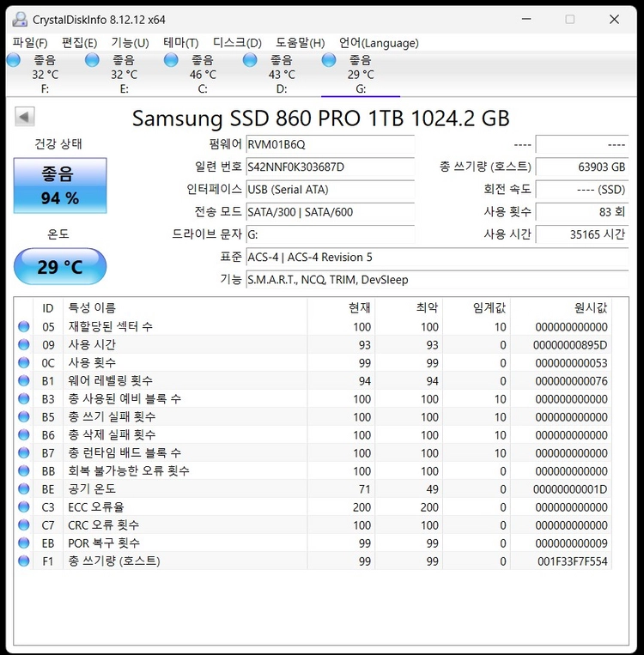Image resolution: width=644 pixels, height=655 pixels.
Task: Click the 특성 이름 column header
Action: (185, 308)
